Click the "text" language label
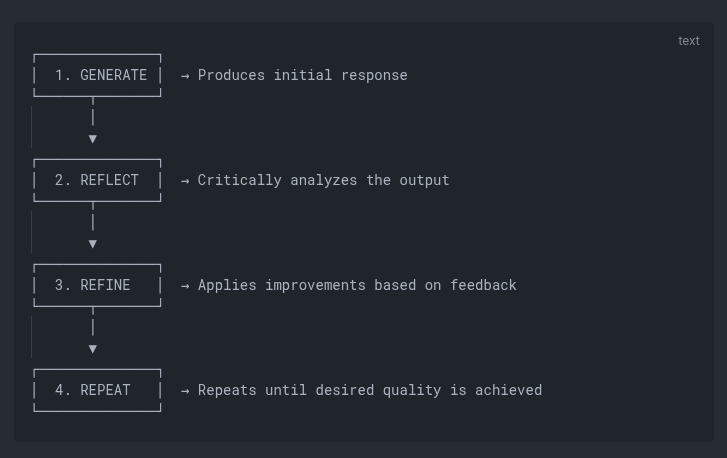 tap(689, 41)
